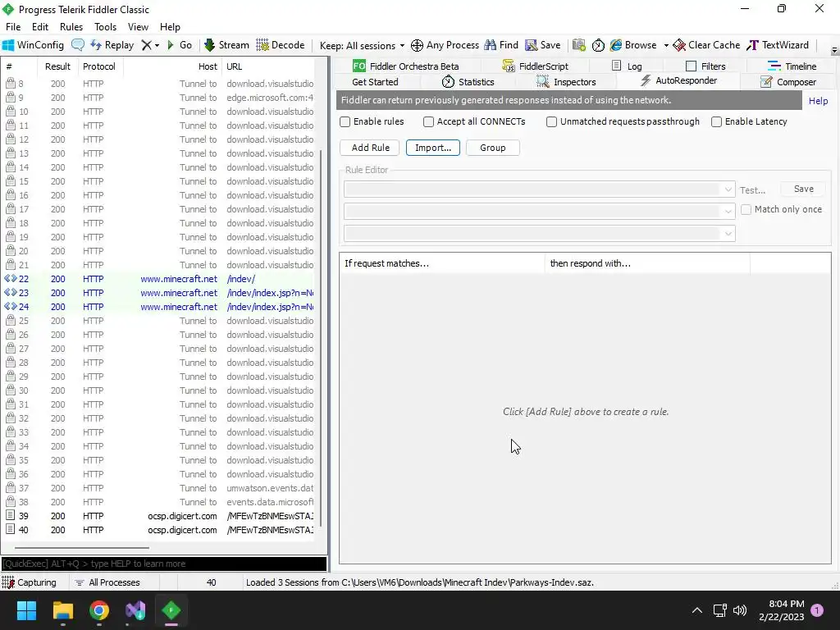The height and width of the screenshot is (630, 840).
Task: Open Google Chrome from the taskbar
Action: pyautogui.click(x=99, y=610)
